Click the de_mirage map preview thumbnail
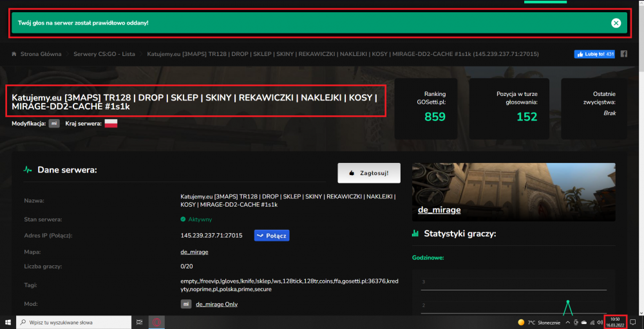Image resolution: width=644 pixels, height=329 pixels. coord(513,193)
